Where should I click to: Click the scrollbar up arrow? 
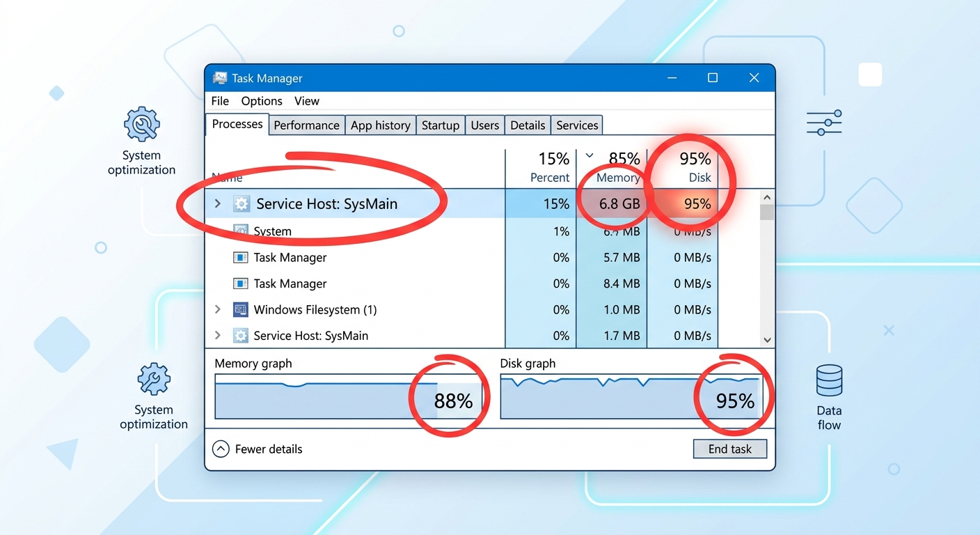click(x=767, y=197)
